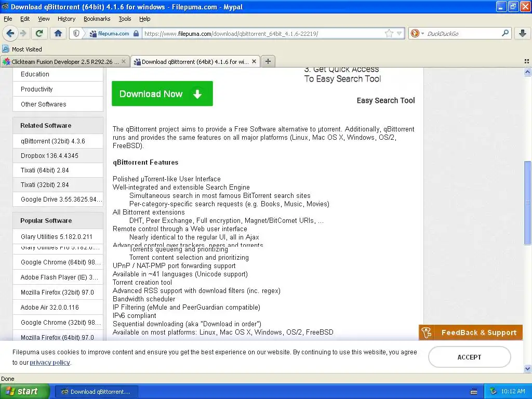
Task: Select Download qBittorrent taskbar button
Action: (96, 392)
